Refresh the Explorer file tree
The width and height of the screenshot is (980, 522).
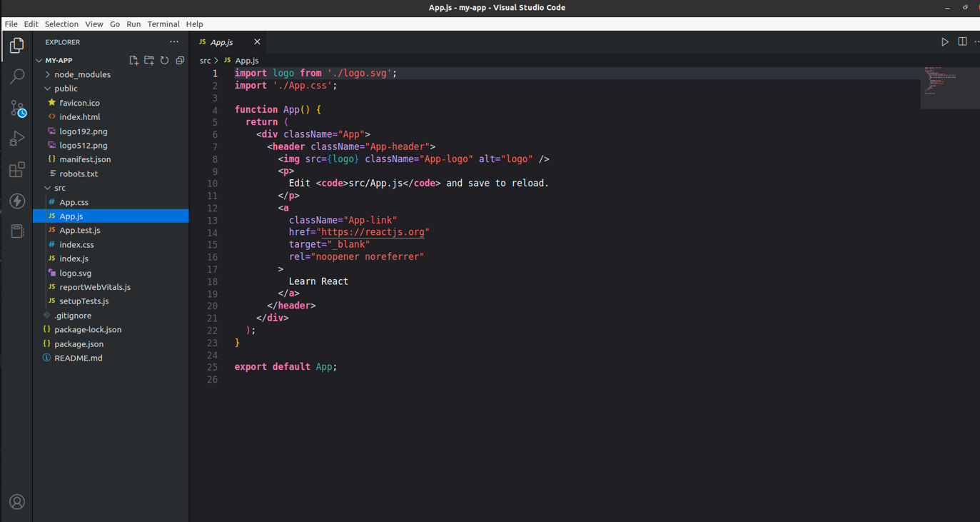coord(165,61)
